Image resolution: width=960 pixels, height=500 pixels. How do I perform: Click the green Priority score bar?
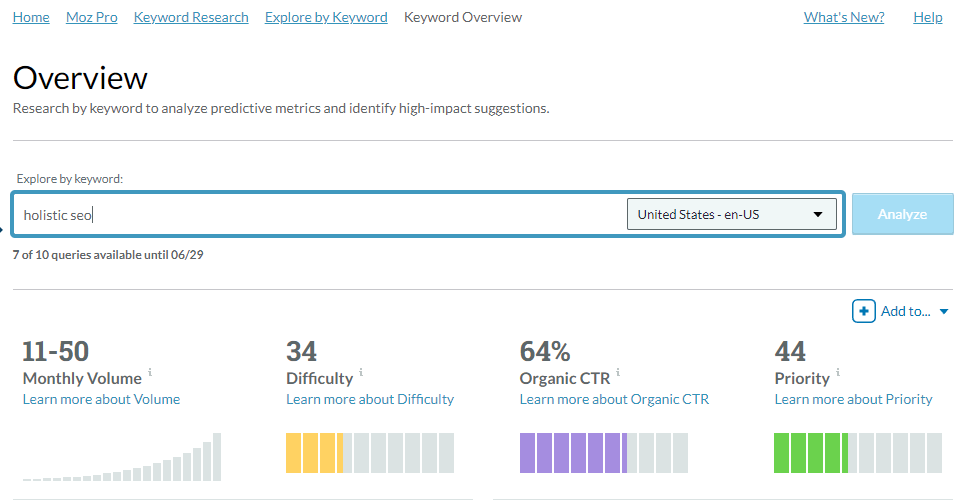click(x=858, y=453)
